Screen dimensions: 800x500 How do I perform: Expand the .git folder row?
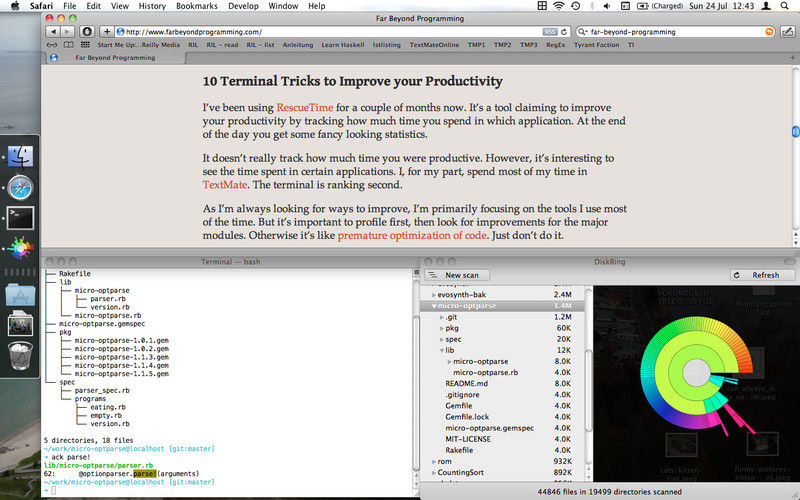pyautogui.click(x=442, y=317)
